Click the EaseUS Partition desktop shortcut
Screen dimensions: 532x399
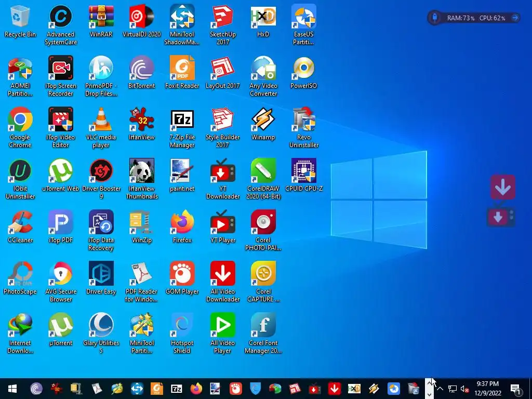[303, 25]
